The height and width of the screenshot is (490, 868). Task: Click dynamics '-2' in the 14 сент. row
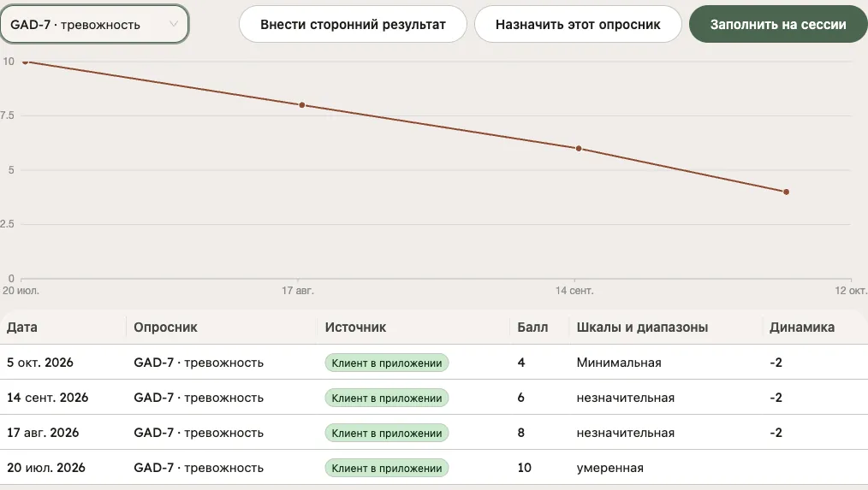point(776,398)
